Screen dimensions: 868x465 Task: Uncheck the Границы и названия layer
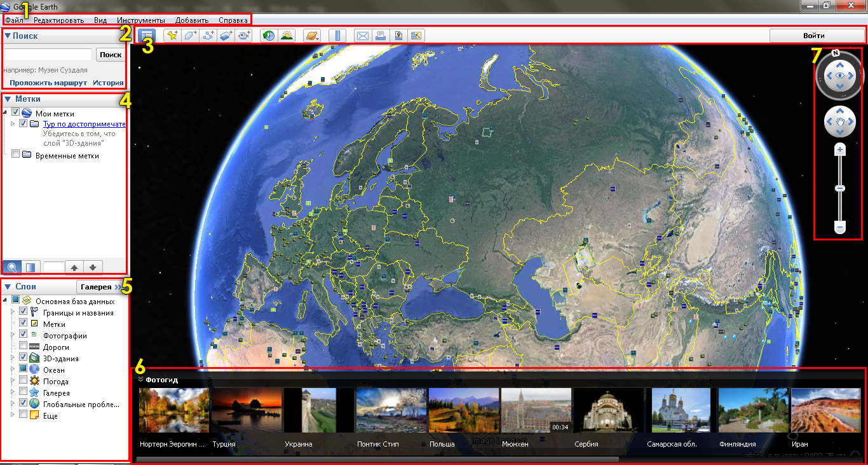point(24,312)
